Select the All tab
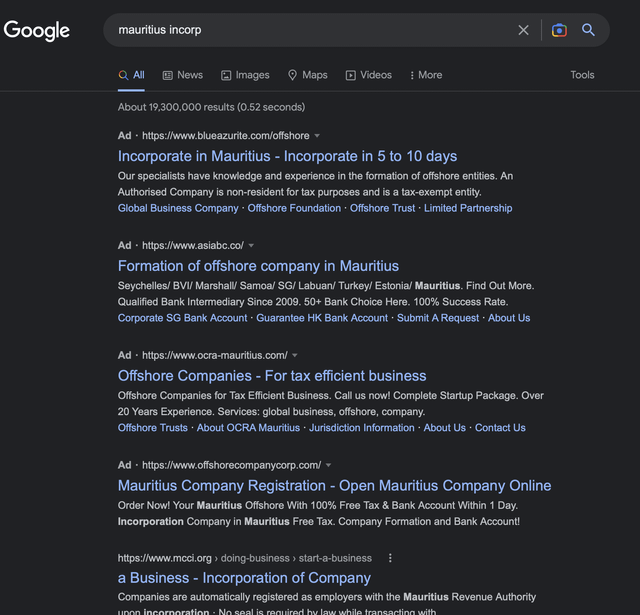 131,75
